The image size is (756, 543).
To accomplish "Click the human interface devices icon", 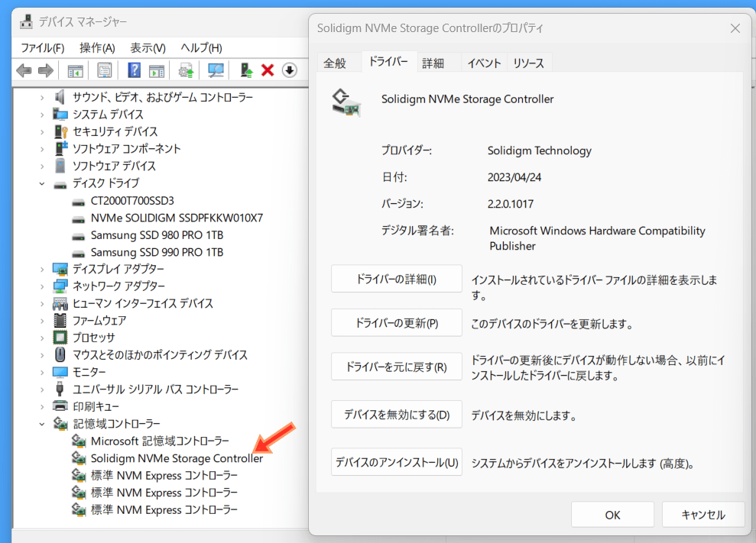I will 60,303.
